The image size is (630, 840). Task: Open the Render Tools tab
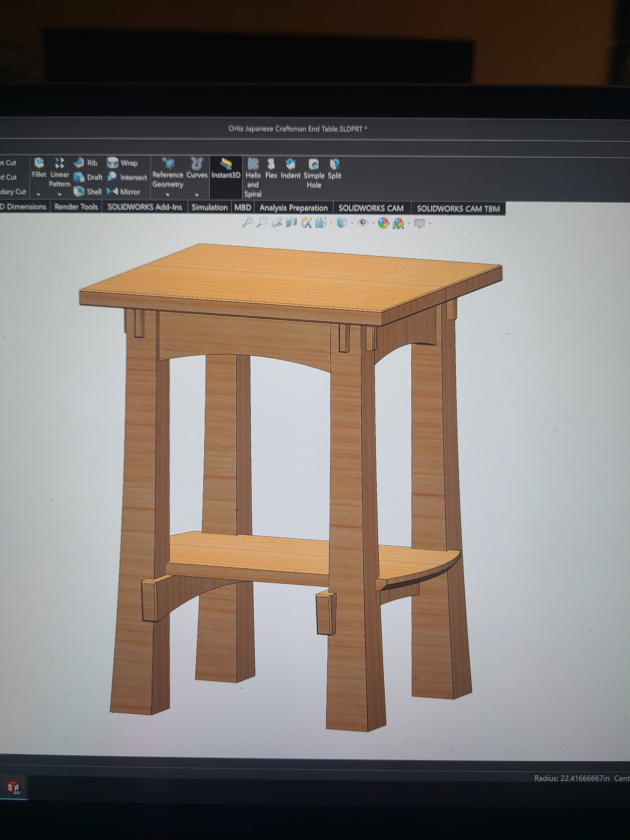tap(76, 207)
